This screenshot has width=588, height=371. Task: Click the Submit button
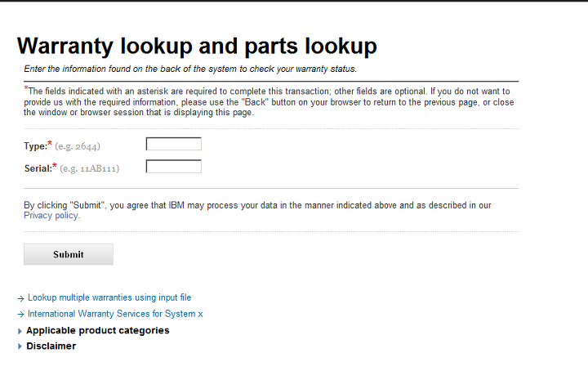[69, 254]
